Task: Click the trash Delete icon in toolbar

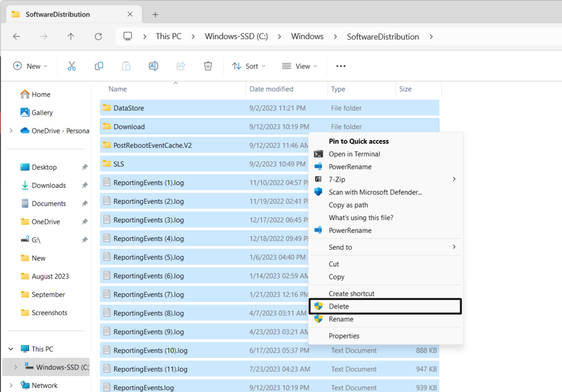Action: (x=208, y=66)
